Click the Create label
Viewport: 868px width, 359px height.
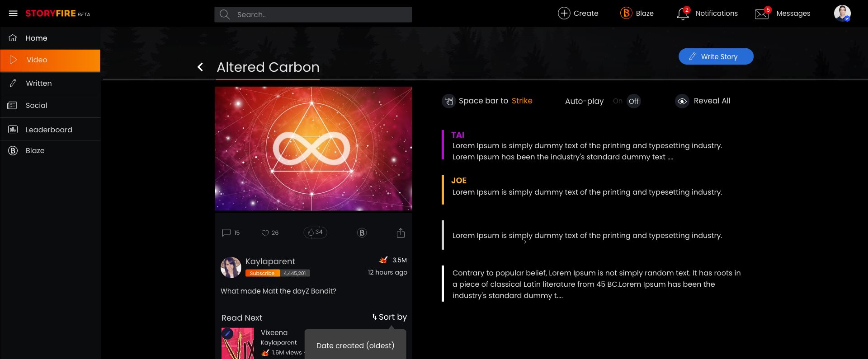tap(586, 13)
